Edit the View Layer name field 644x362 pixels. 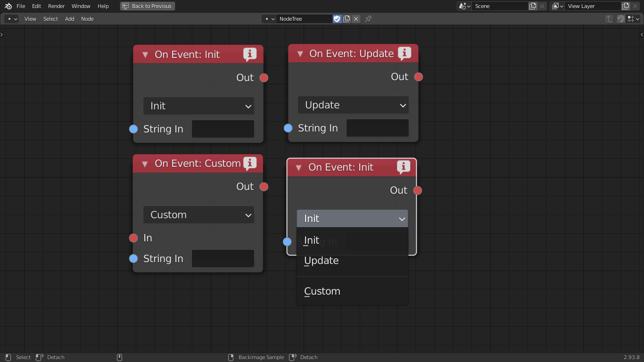pos(593,6)
